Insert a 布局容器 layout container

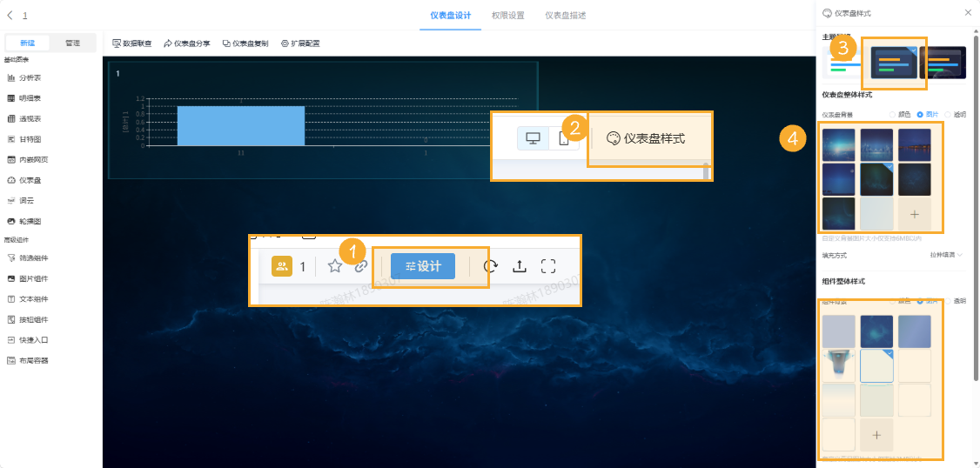tap(28, 360)
